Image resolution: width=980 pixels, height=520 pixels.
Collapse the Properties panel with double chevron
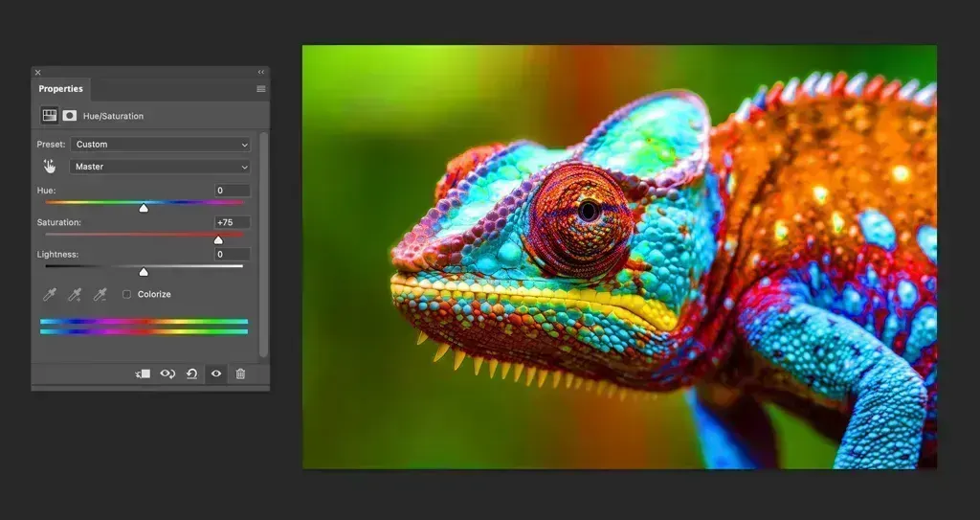coord(260,73)
